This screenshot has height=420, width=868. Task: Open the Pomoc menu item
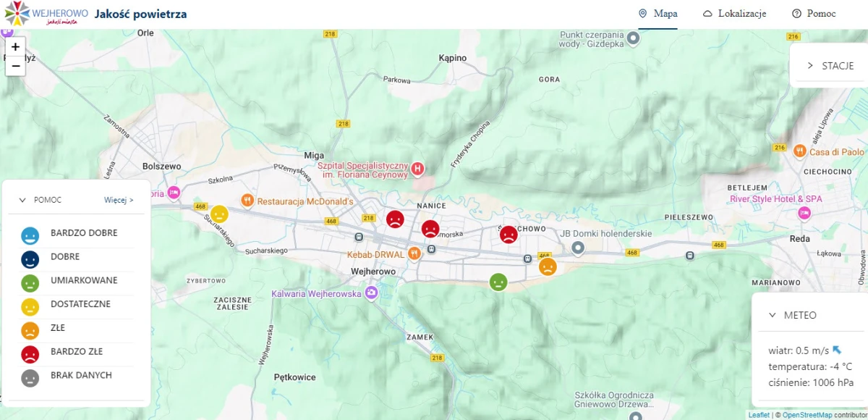coord(814,14)
